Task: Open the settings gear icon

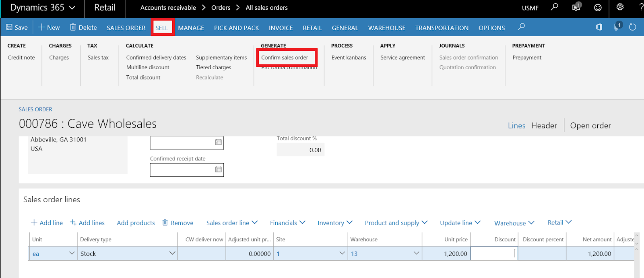Action: pos(620,7)
